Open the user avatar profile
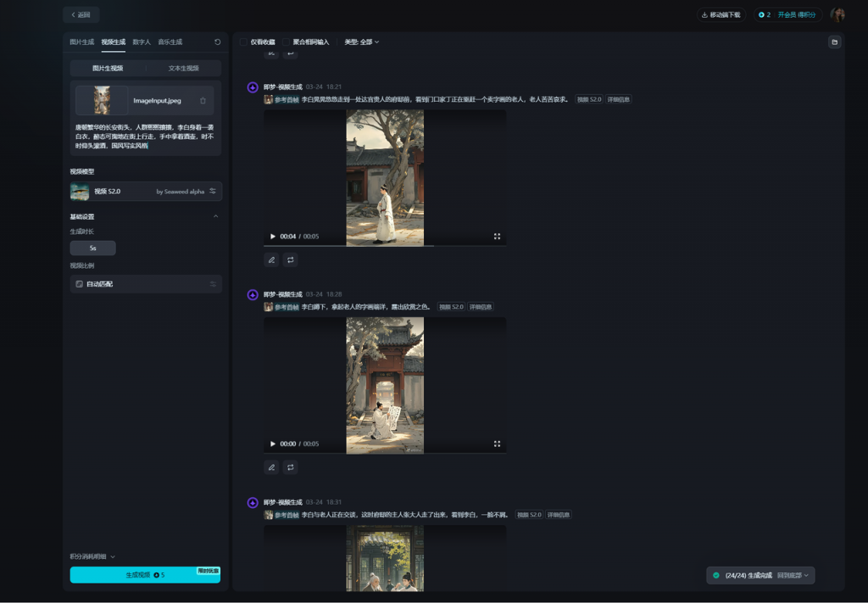 (837, 15)
